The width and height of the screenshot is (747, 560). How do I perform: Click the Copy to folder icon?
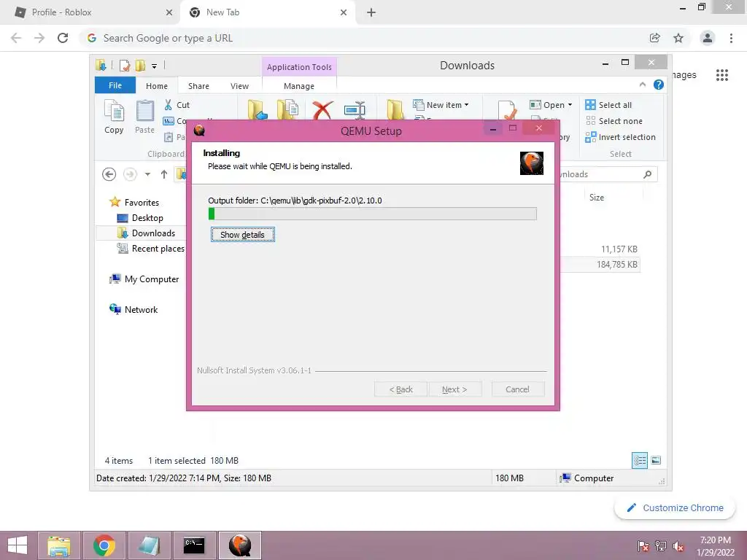[287, 109]
